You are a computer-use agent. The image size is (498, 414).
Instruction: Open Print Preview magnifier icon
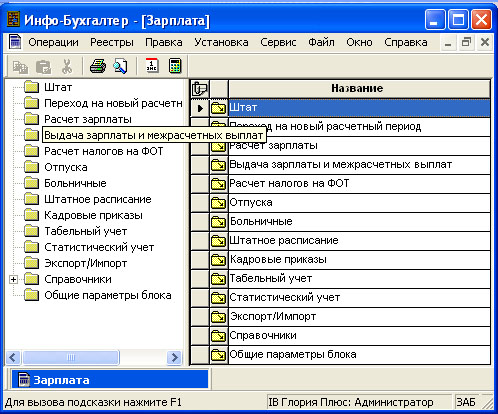coord(120,66)
